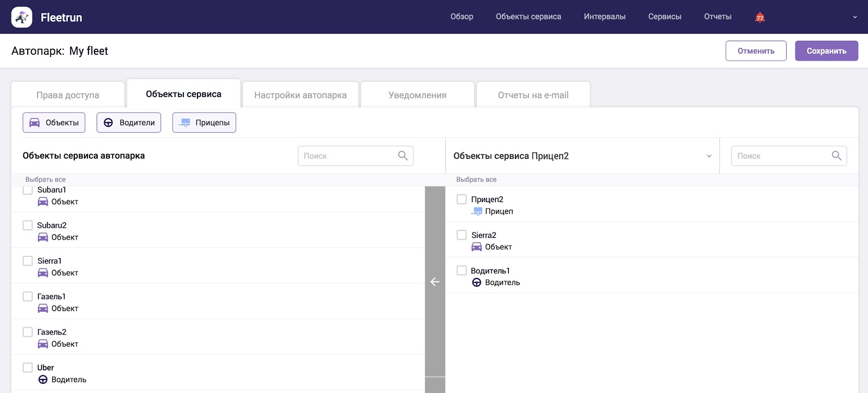
Task: Switch to the Настройки автопарка tab
Action: coord(300,95)
